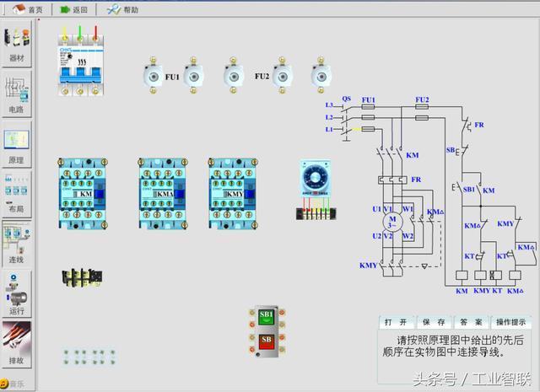Open the 器材 (equipment) sidebar panel
The height and width of the screenshot is (392, 540).
pyautogui.click(x=17, y=44)
